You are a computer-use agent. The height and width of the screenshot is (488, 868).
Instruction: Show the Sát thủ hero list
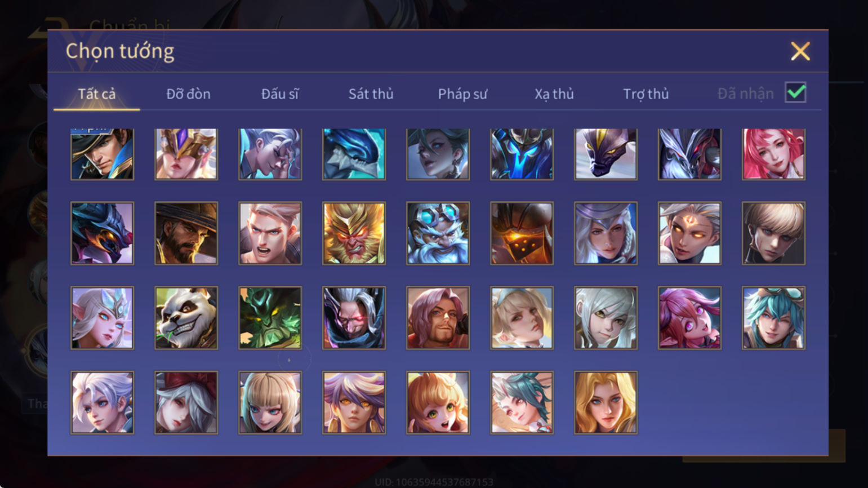pyautogui.click(x=371, y=94)
